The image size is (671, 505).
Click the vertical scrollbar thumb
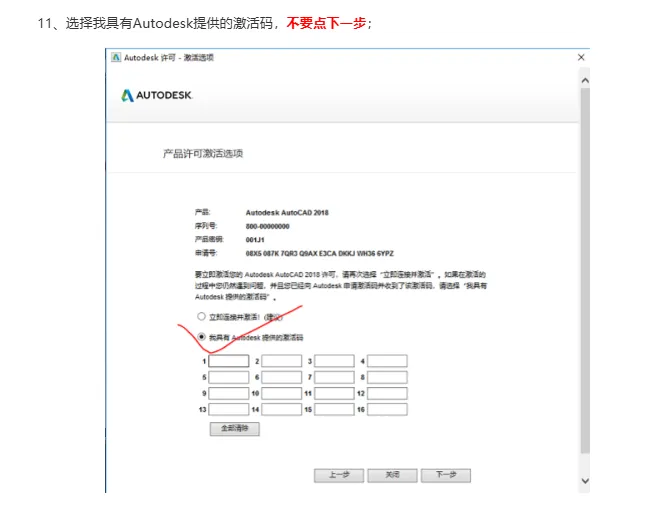[x=585, y=270]
